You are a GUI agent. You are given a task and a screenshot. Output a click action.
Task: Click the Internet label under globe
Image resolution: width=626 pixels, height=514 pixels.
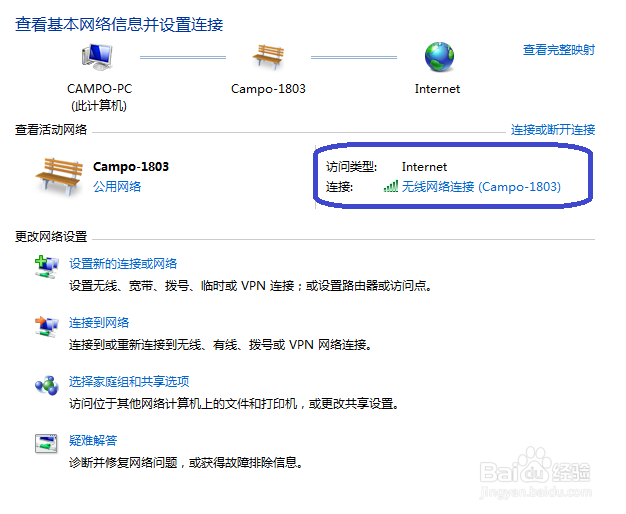point(438,89)
